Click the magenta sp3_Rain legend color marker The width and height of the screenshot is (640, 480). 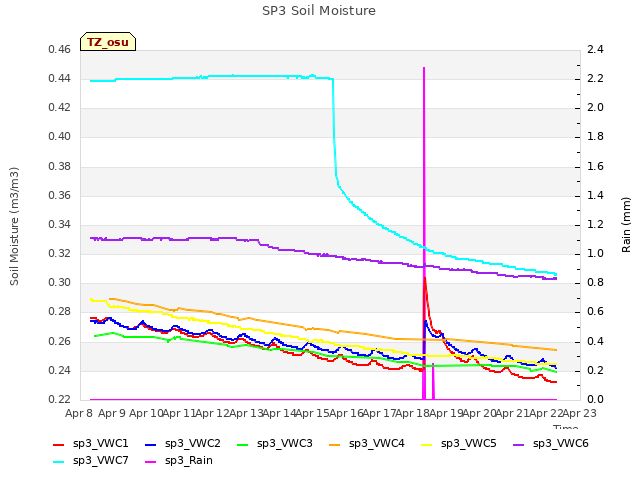click(x=151, y=462)
